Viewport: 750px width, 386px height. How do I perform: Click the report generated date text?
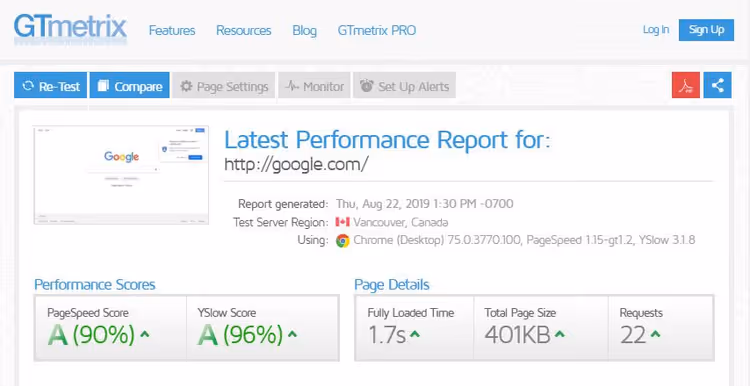click(424, 204)
